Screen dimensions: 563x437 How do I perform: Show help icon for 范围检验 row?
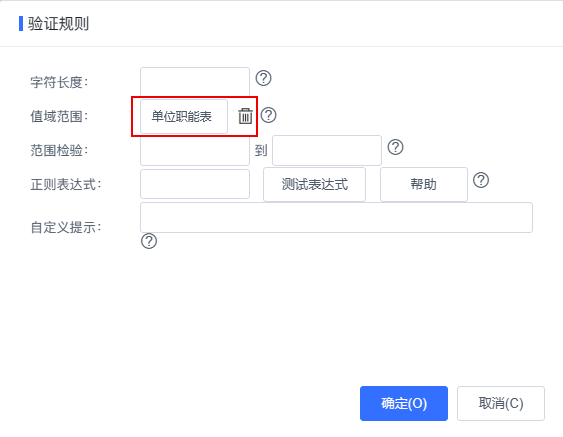tap(395, 147)
